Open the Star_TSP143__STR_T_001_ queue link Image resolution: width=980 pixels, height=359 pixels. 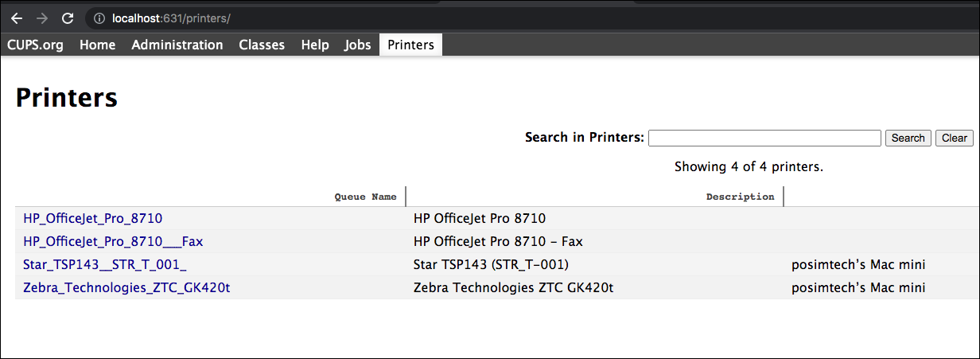(x=105, y=264)
